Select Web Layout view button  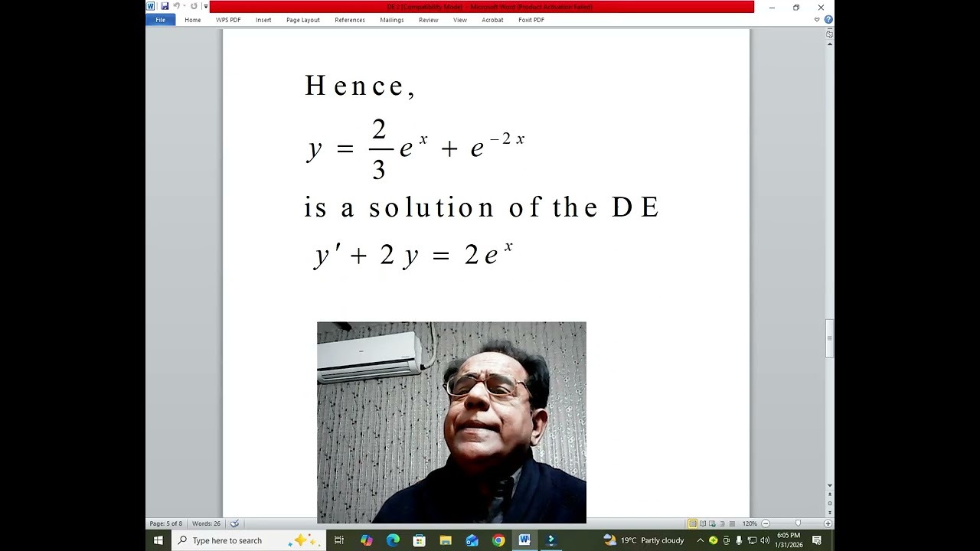coord(713,523)
